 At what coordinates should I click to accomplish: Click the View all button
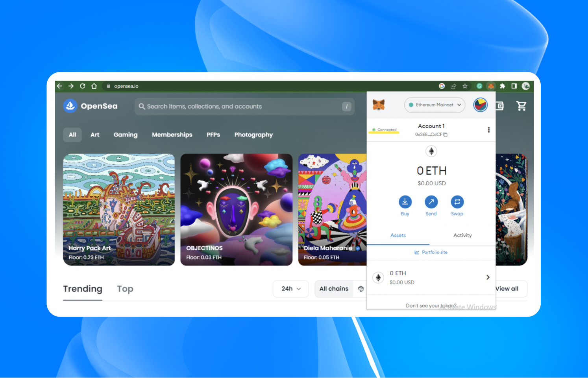click(x=507, y=289)
